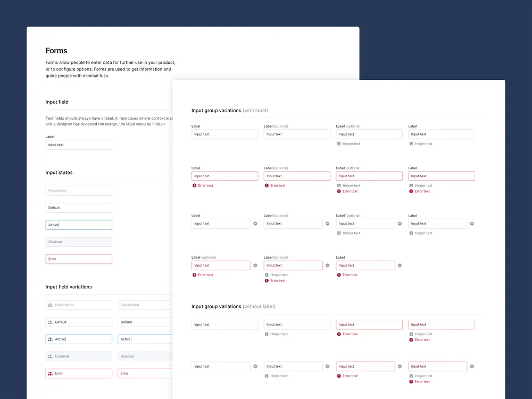Select the "Active" input field under Input states
This screenshot has width=532, height=399.
(x=79, y=225)
